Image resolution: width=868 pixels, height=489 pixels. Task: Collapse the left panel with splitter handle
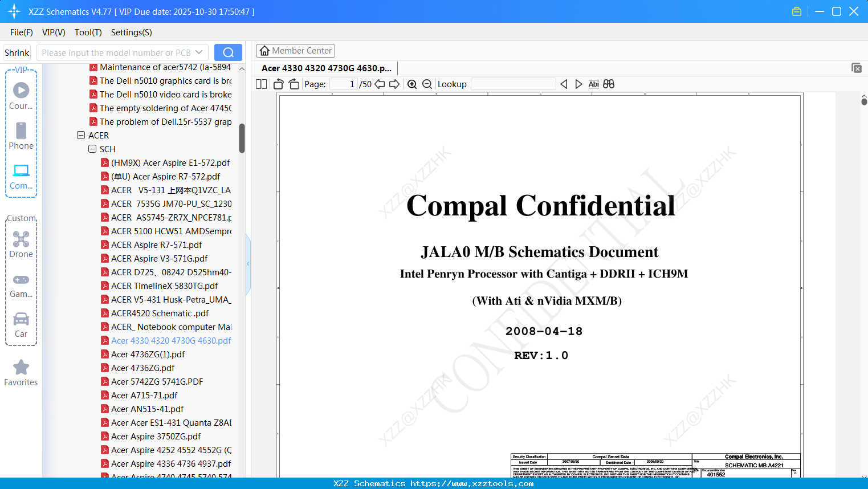tap(248, 264)
